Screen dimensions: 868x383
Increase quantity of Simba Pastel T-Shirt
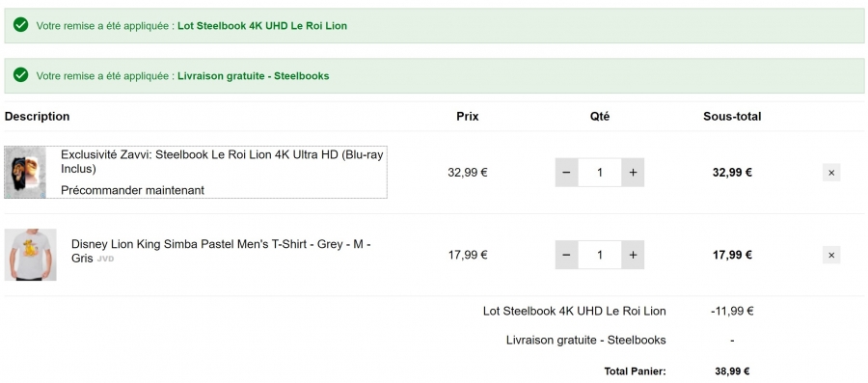coord(633,255)
